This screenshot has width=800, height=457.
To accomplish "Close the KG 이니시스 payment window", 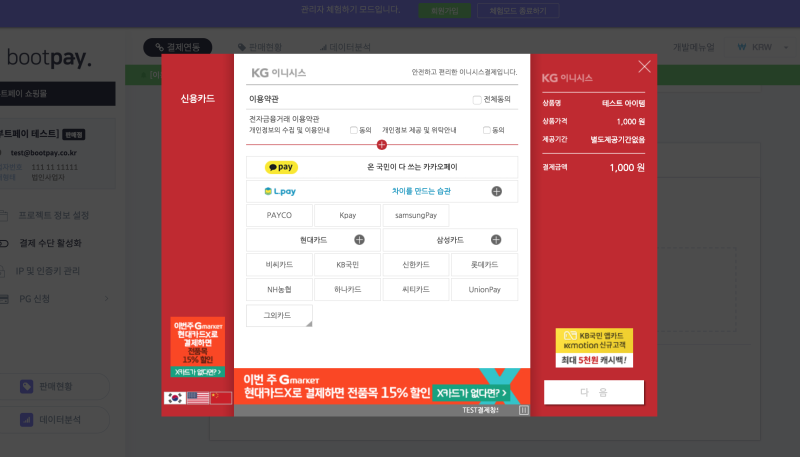I will (x=644, y=66).
